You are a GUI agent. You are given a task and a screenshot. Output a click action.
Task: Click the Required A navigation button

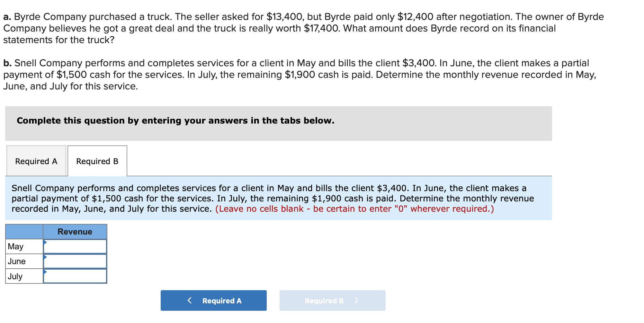tap(213, 300)
